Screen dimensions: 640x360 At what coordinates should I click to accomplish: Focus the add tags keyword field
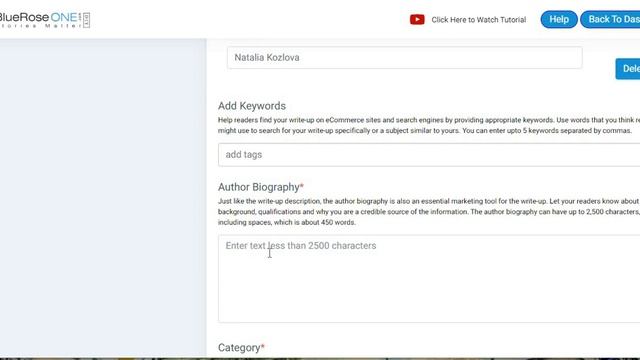429,155
